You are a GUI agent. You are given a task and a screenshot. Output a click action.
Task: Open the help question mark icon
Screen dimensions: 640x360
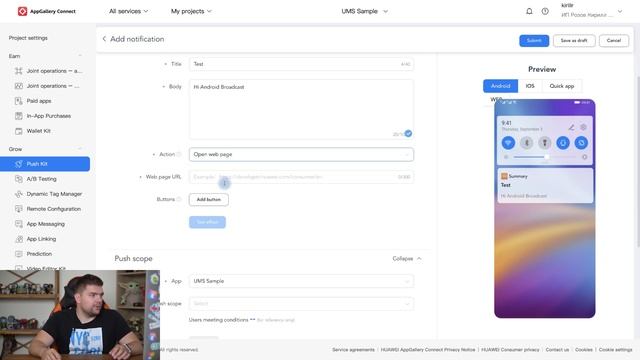pos(545,11)
